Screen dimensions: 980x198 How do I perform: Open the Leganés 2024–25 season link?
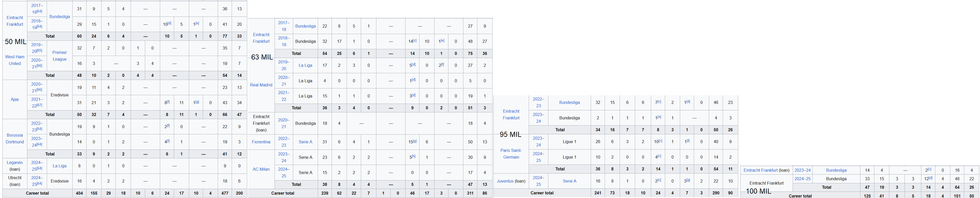coord(37,166)
